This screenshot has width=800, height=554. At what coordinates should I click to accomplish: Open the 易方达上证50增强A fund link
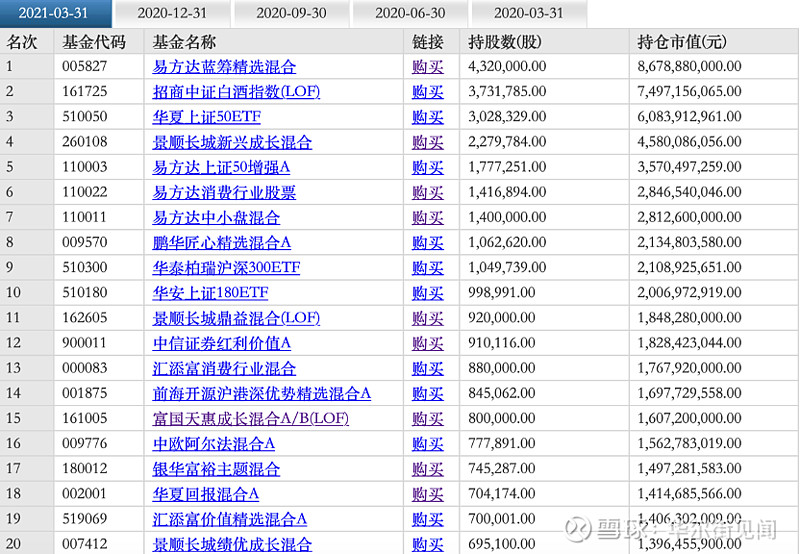tap(221, 167)
